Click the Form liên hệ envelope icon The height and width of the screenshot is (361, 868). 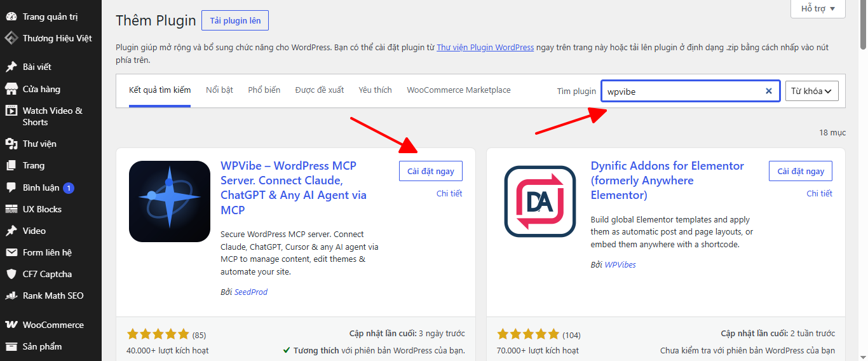[x=11, y=252]
